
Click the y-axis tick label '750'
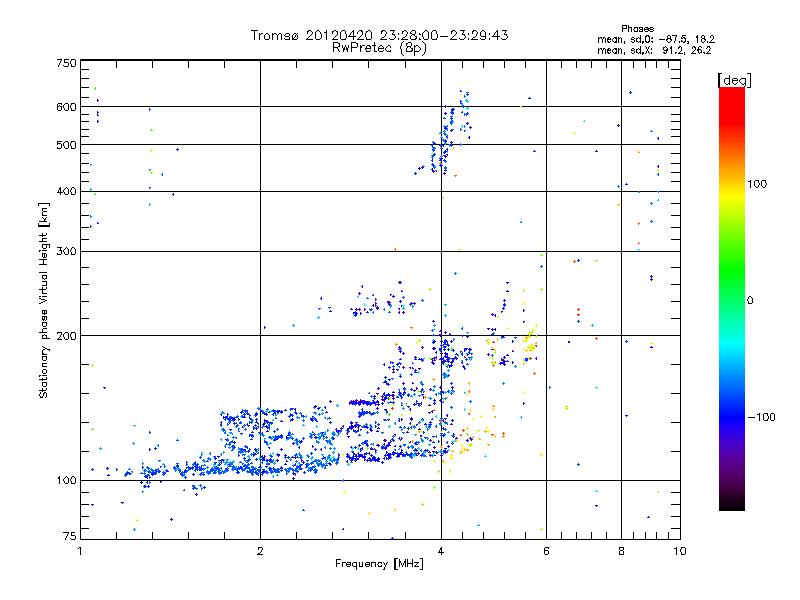pos(66,63)
